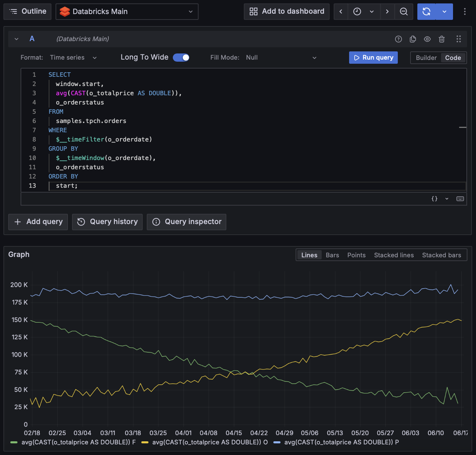Expand the Fill Mode Null dropdown

(281, 58)
